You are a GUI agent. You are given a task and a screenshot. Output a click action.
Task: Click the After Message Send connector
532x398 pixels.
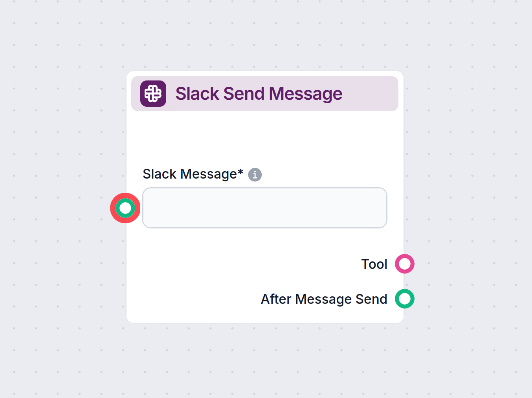tap(404, 299)
